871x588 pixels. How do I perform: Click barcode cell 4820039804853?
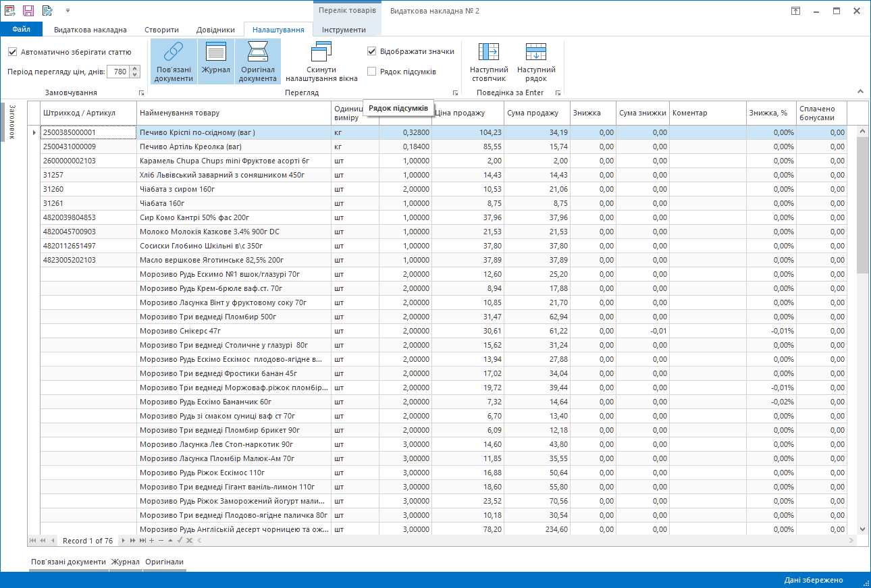(88, 217)
